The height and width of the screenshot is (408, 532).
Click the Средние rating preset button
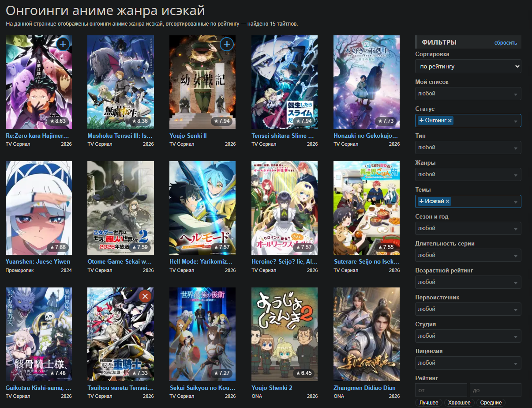(491, 403)
